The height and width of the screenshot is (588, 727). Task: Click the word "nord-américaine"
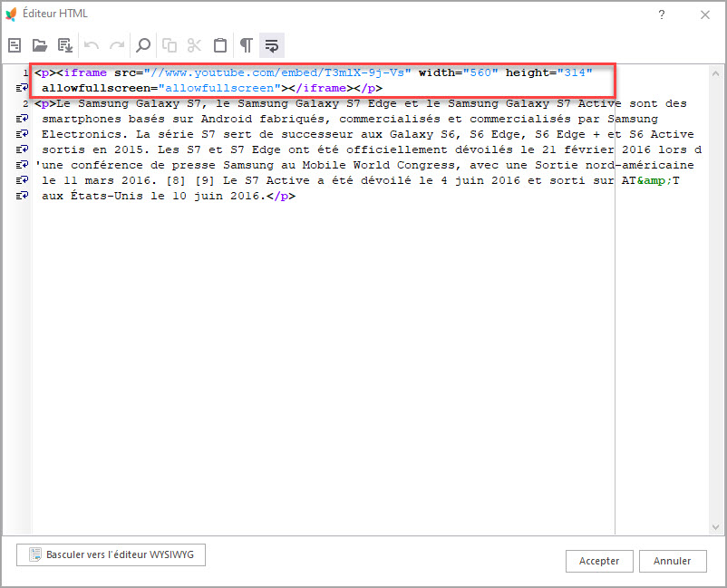[639, 165]
